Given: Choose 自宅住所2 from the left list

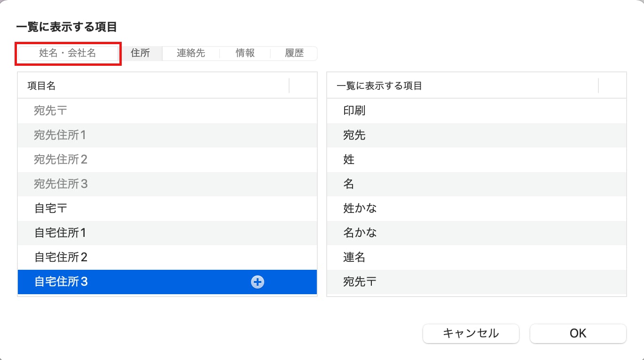Looking at the screenshot, I should click(167, 258).
